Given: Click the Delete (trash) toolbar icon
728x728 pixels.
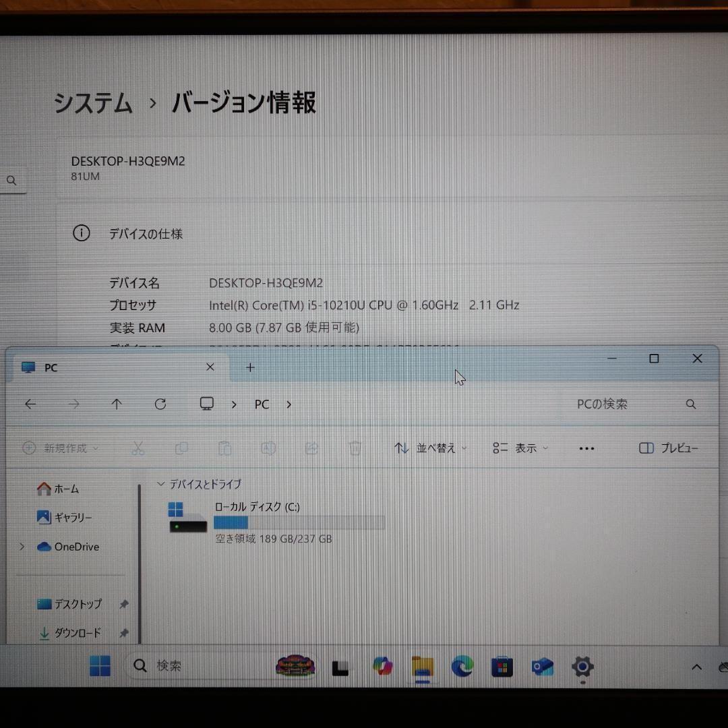Looking at the screenshot, I should pos(355,448).
